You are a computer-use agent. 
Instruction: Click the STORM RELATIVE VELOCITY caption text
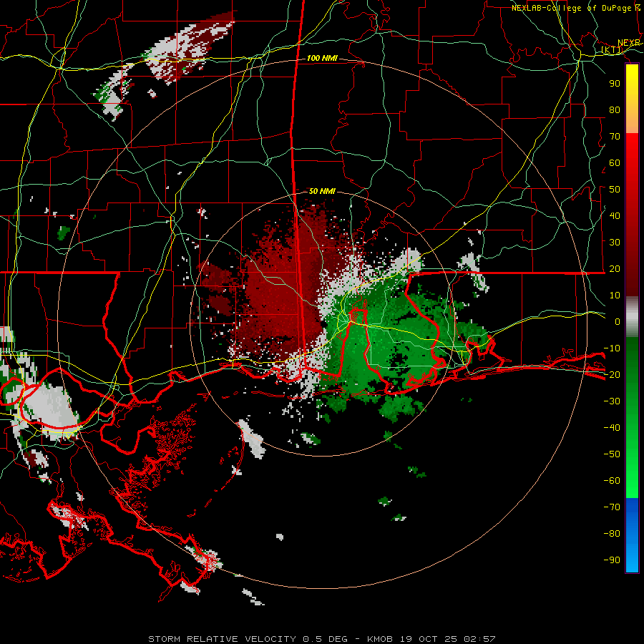tap(222, 639)
